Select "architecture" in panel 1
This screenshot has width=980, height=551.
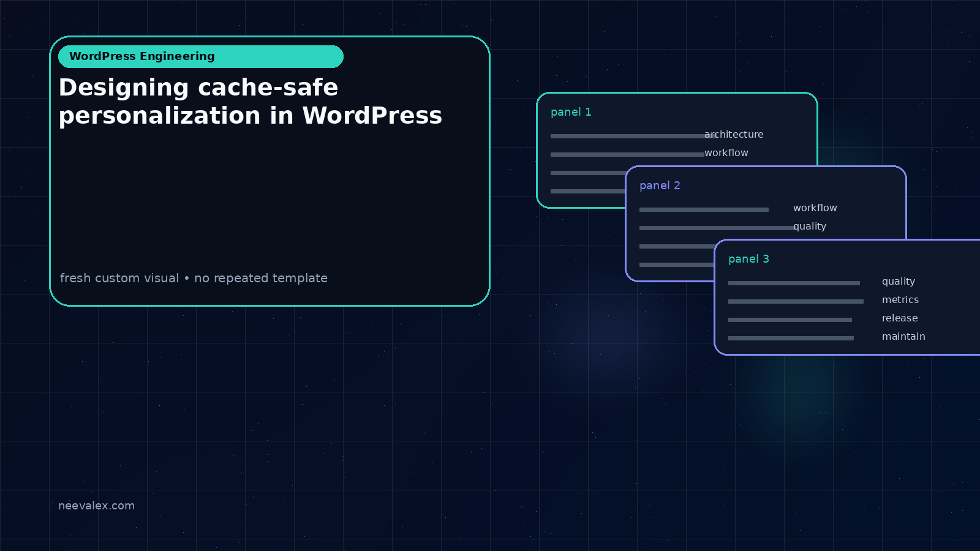click(734, 135)
